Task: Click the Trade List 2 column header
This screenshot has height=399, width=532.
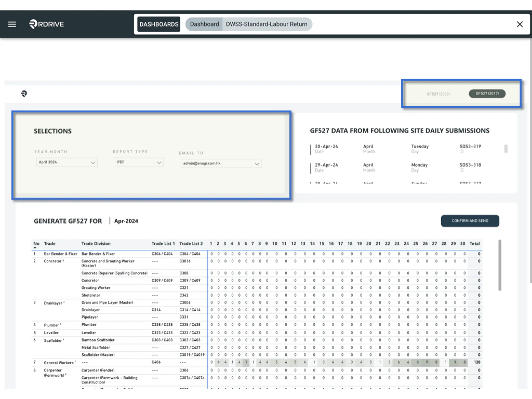Action: point(191,244)
